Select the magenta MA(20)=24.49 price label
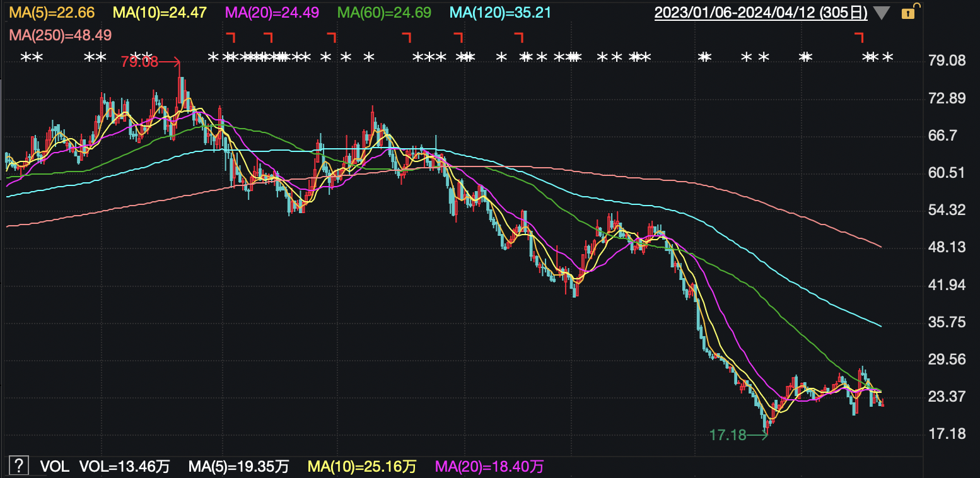The width and height of the screenshot is (980, 478). (272, 13)
